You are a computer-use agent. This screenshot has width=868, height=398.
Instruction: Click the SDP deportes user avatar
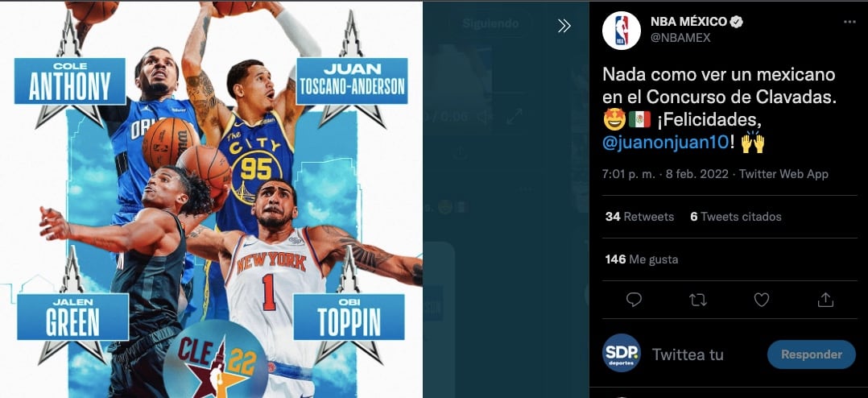click(621, 353)
